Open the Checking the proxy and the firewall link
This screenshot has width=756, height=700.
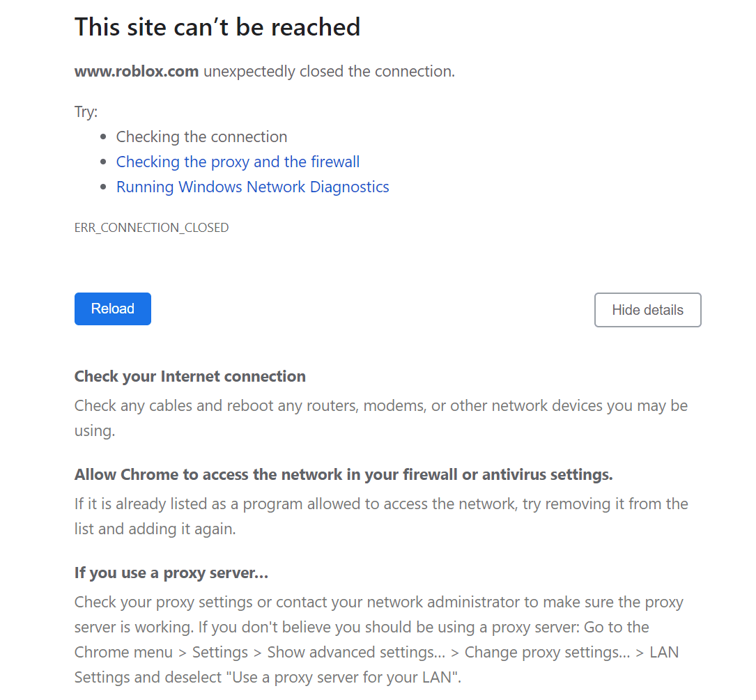pos(238,162)
